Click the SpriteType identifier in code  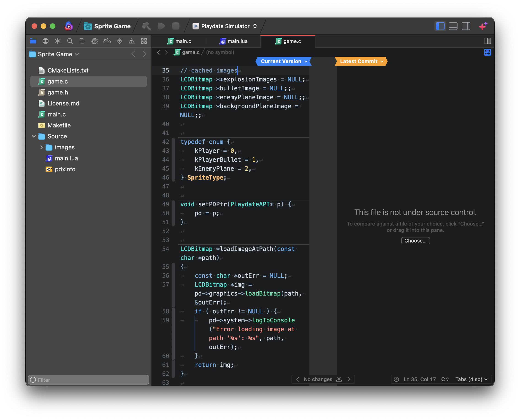pos(205,178)
